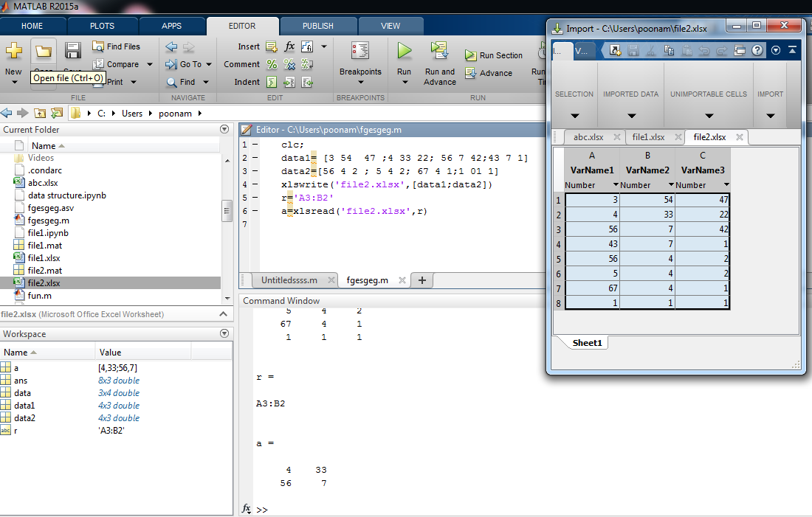Click the Run and Advance icon
812x517 pixels.
(440, 52)
